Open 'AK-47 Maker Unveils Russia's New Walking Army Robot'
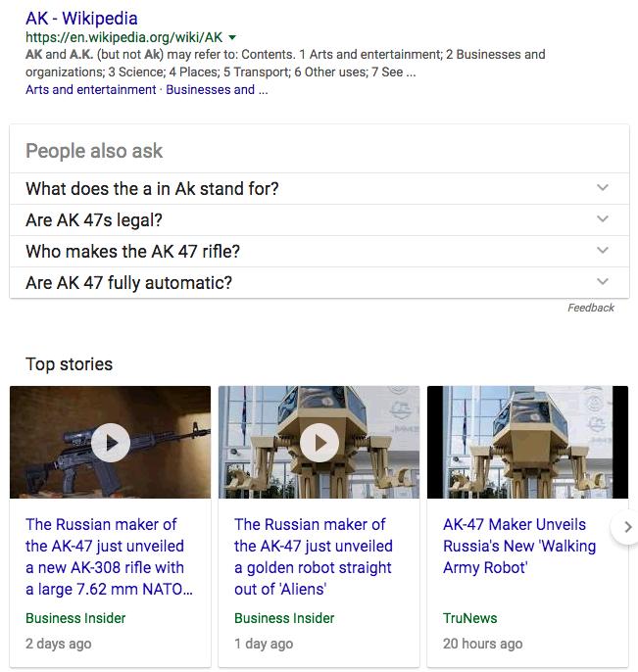 [x=519, y=546]
